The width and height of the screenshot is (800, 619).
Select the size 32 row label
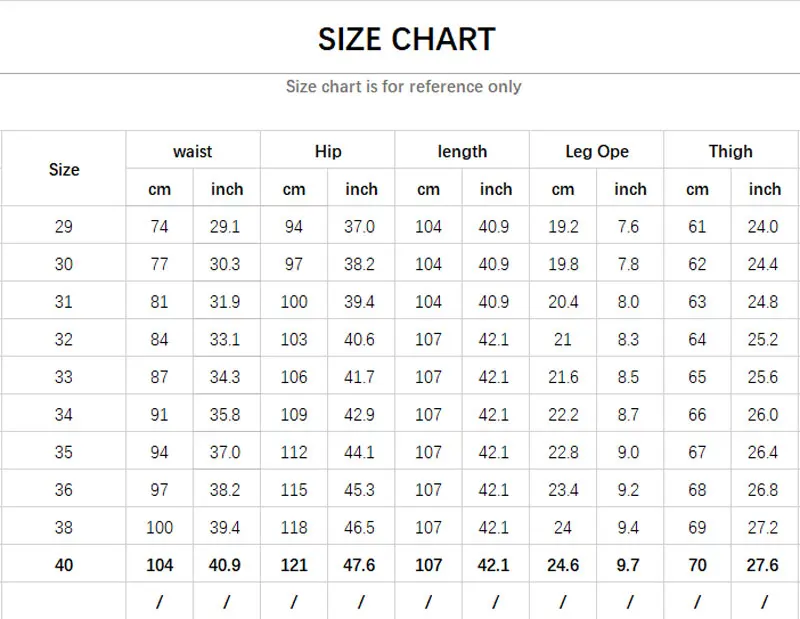point(63,340)
